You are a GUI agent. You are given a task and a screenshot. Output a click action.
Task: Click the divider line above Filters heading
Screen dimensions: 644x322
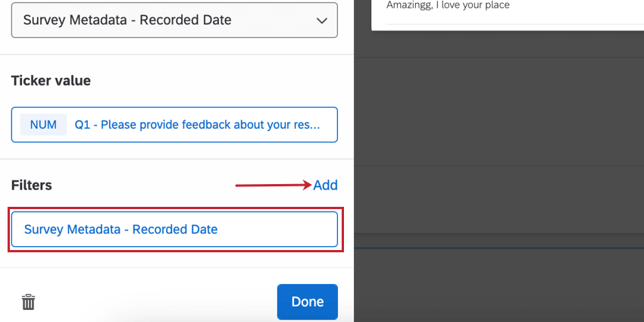(x=177, y=159)
